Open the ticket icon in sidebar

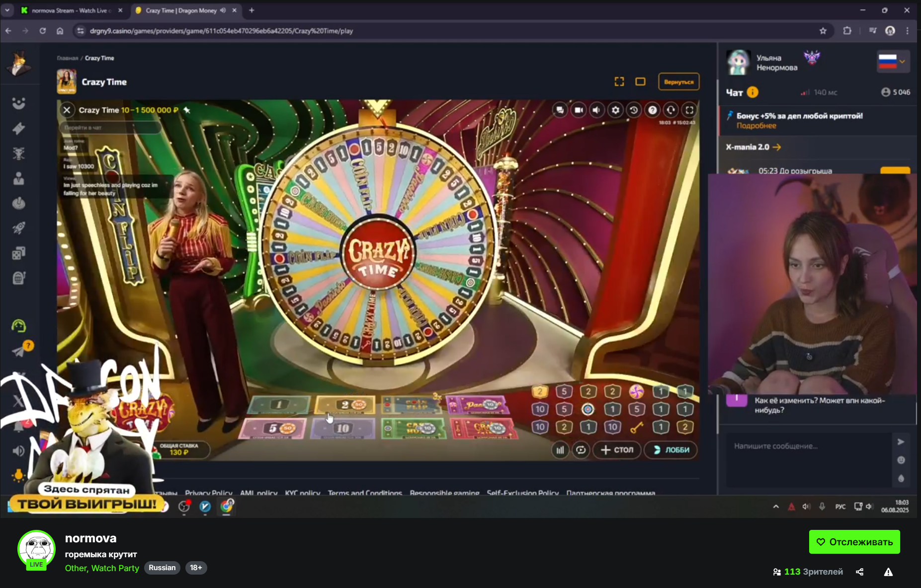[x=19, y=129]
